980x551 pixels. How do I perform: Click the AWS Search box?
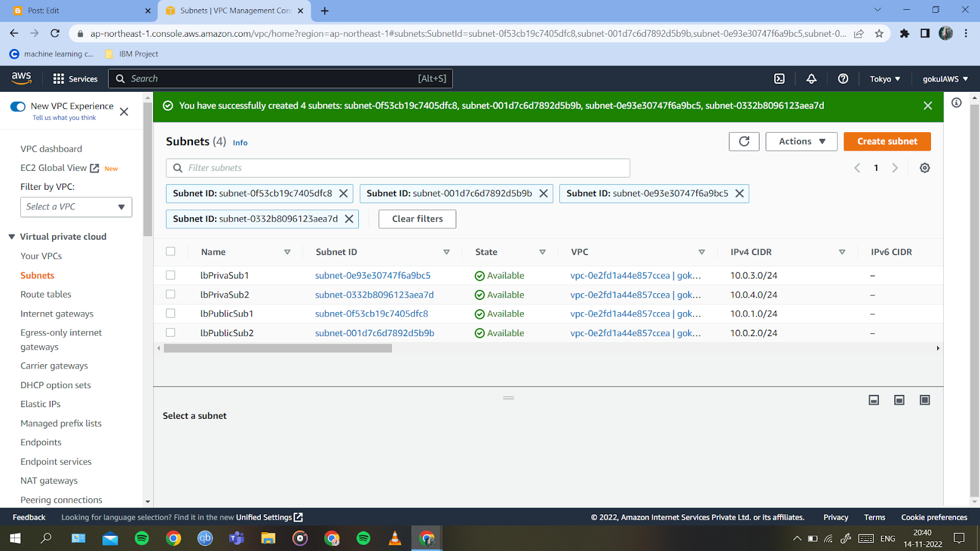click(281, 78)
